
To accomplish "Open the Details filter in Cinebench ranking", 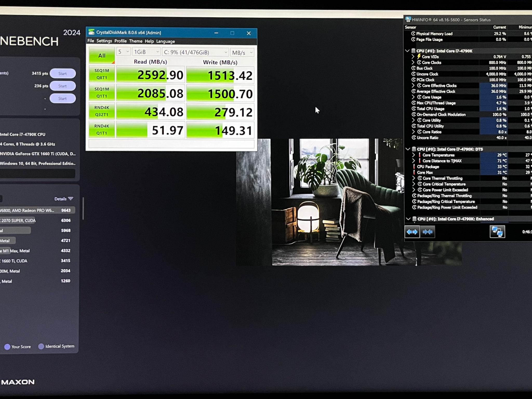I will 64,199.
